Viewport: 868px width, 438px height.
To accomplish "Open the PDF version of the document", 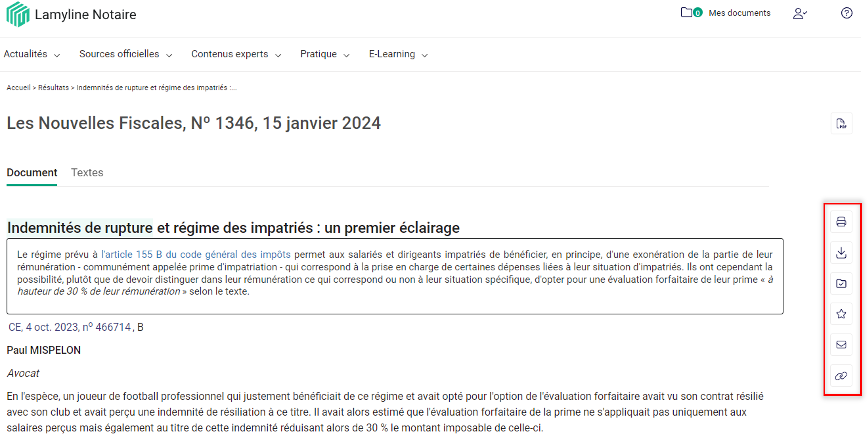I will 841,124.
